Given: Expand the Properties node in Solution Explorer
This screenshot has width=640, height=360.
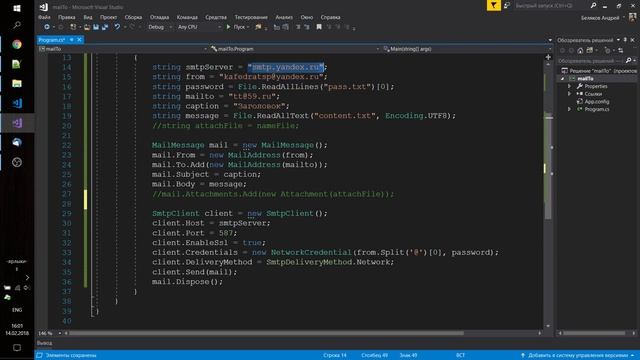Looking at the screenshot, I should (x=570, y=86).
